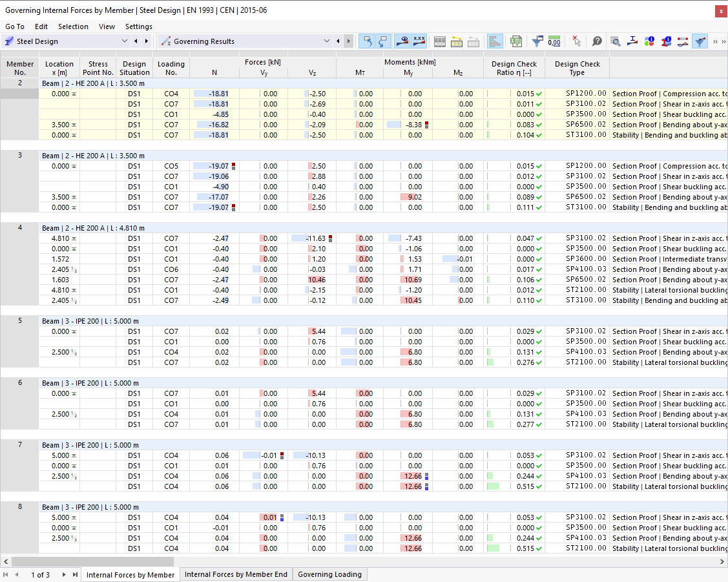Select the Internal Forces by Member End tab
This screenshot has height=582, width=728.
tap(236, 574)
